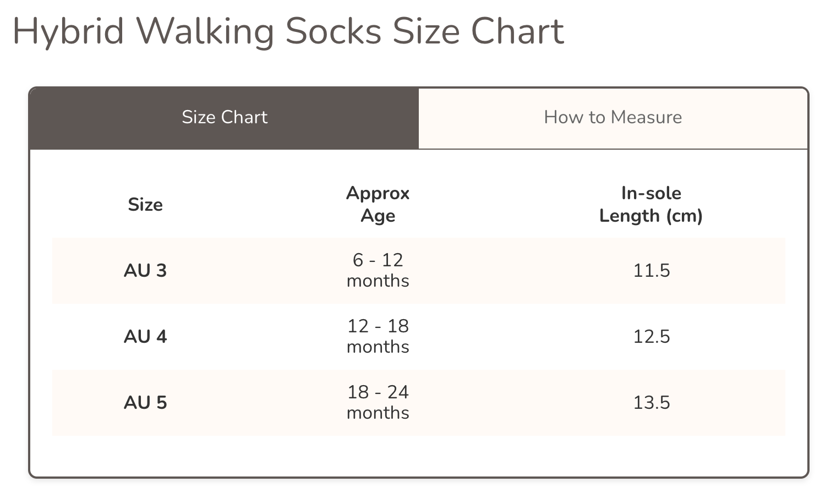
Task: Click the 6 - 12 months age cell
Action: 378,270
